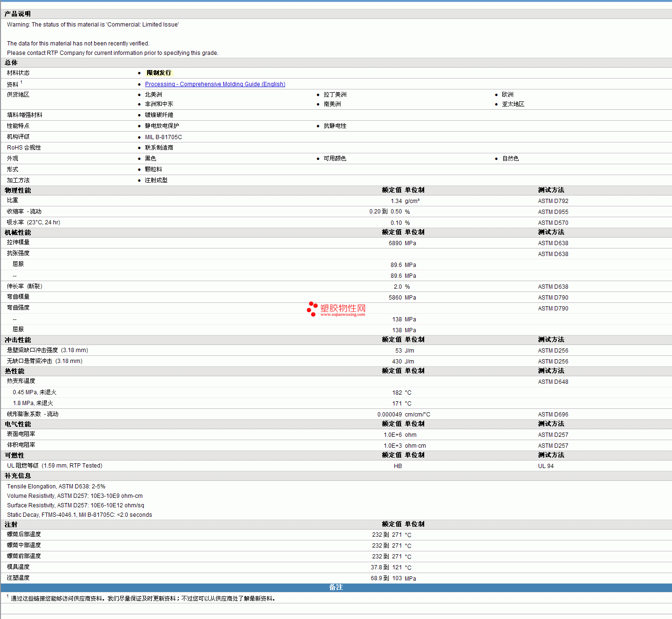The height and width of the screenshot is (619, 672).
Task: Select the 电气性能 section heading
Action: tap(18, 424)
